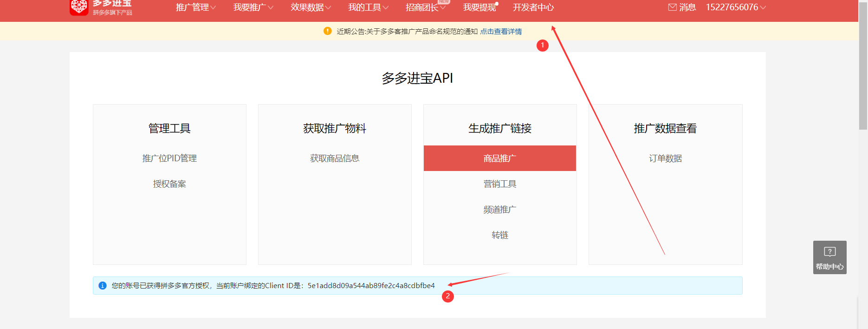Click the page vertical scrollbar thumb
This screenshot has height=329, width=868.
[x=863, y=65]
